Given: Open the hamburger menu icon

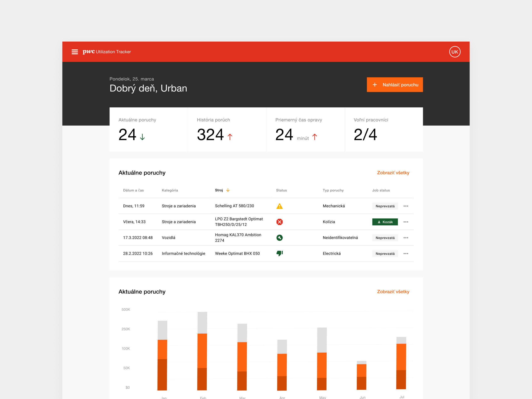Looking at the screenshot, I should [75, 52].
